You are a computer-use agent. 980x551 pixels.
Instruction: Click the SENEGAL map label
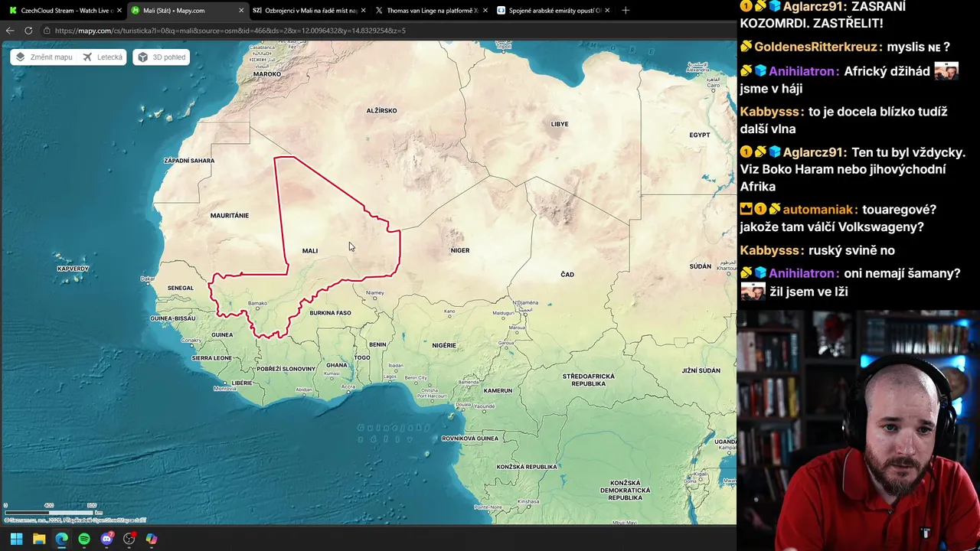[x=181, y=288]
